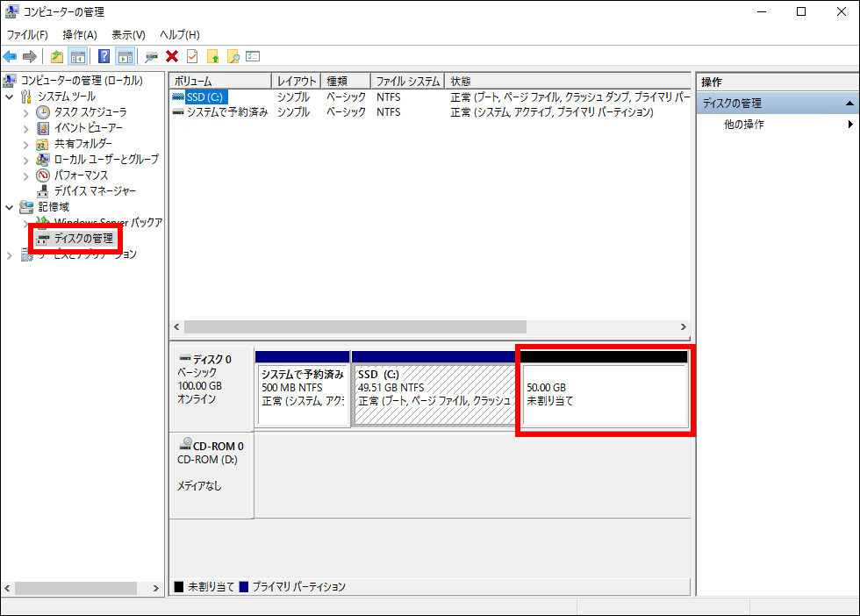Click the blue Back arrow toolbar icon

(11, 57)
